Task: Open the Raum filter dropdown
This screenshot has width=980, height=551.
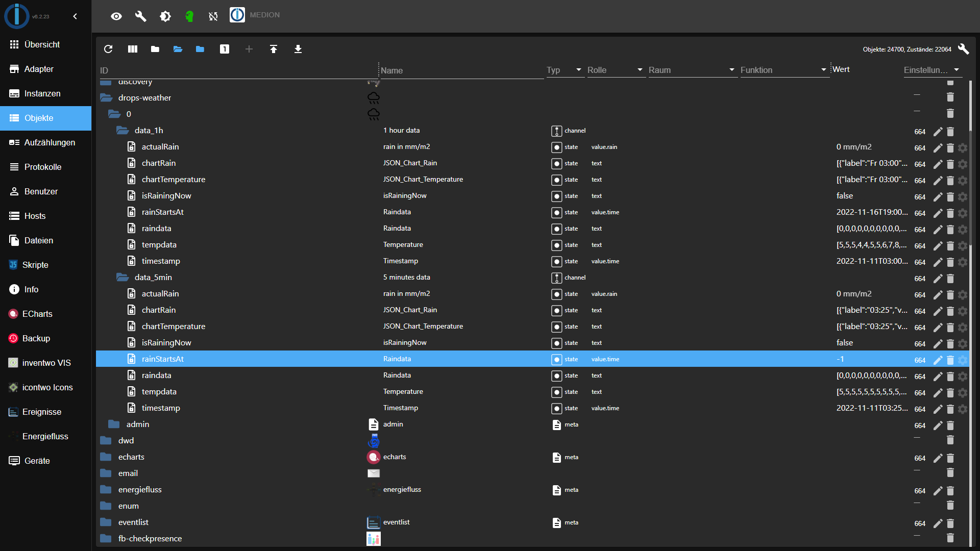Action: coord(693,70)
